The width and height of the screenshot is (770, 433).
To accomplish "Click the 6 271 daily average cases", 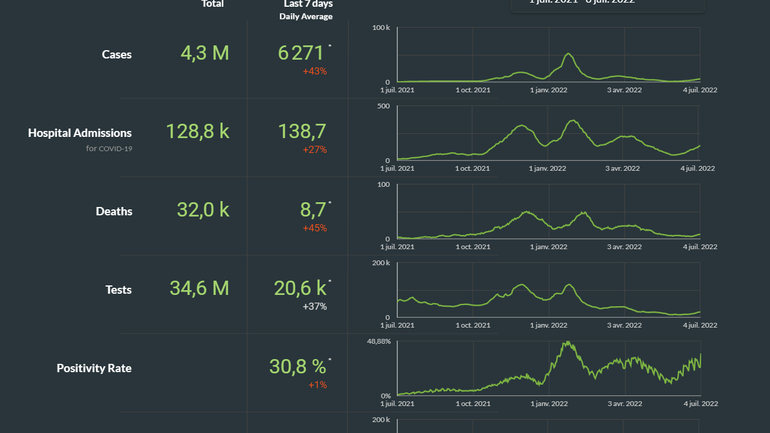I will [x=301, y=53].
